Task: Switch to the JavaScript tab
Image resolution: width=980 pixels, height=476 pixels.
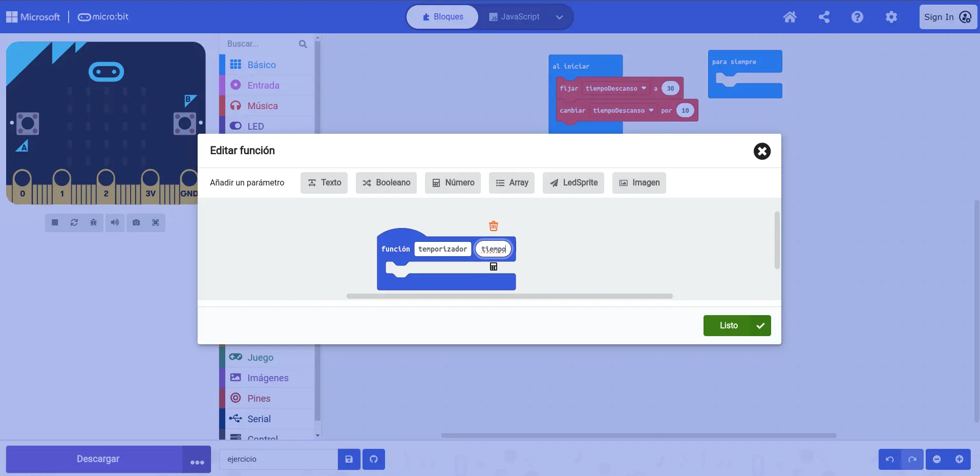Action: (x=514, y=17)
